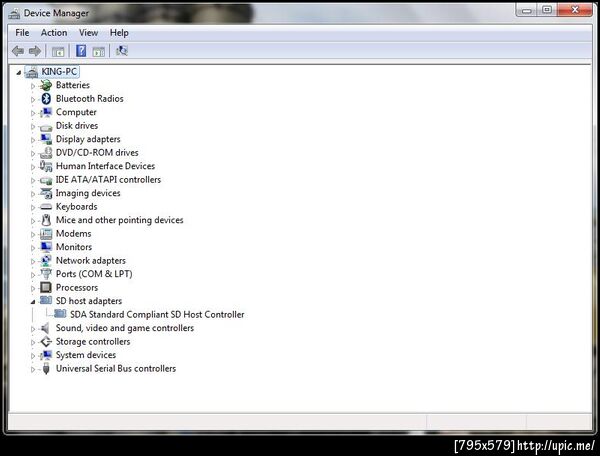Image resolution: width=600 pixels, height=456 pixels.
Task: Click the Back arrow toolbar icon
Action: click(x=18, y=51)
